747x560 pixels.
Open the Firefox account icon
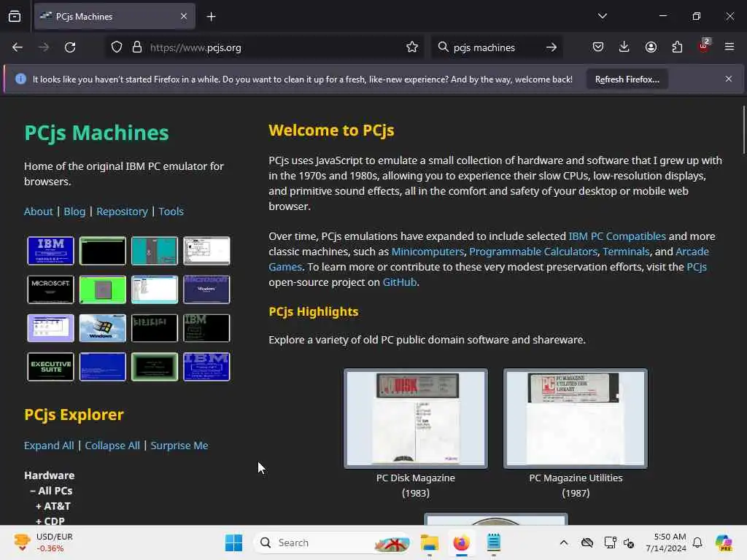point(651,47)
